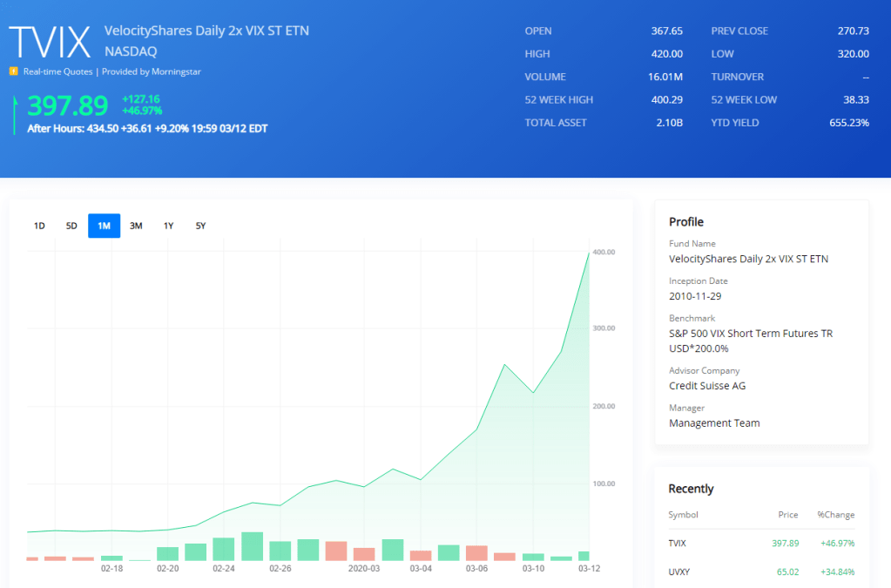Switch chart to 1D range
This screenshot has height=588, width=891.
pos(39,226)
